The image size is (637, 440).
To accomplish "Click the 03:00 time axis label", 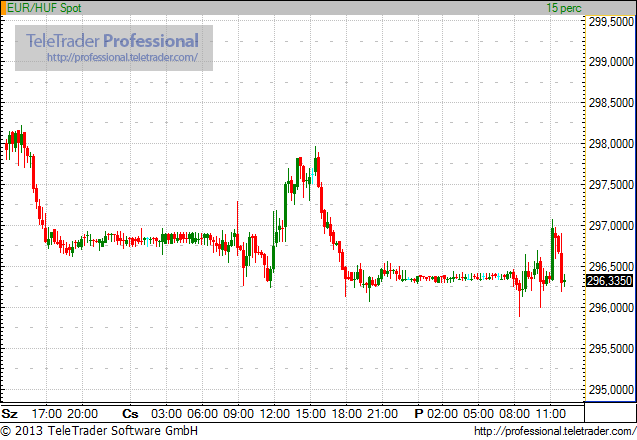I will tap(166, 414).
